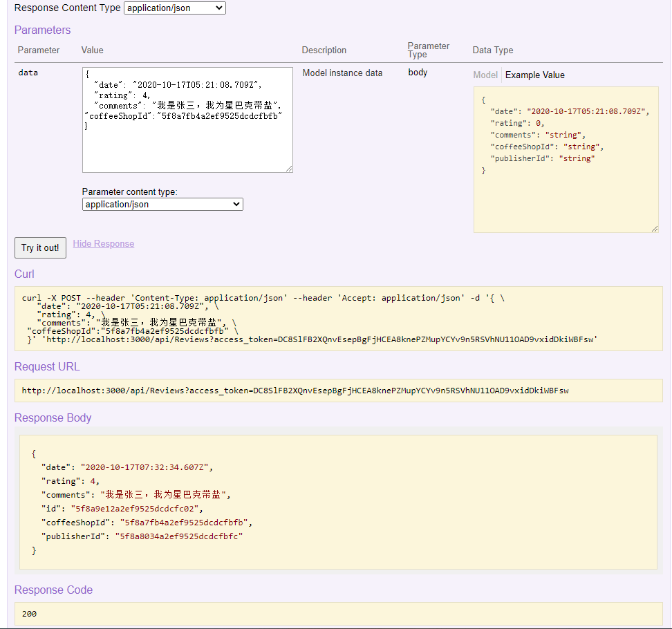Click the response "rating": 4 line

click(71, 481)
